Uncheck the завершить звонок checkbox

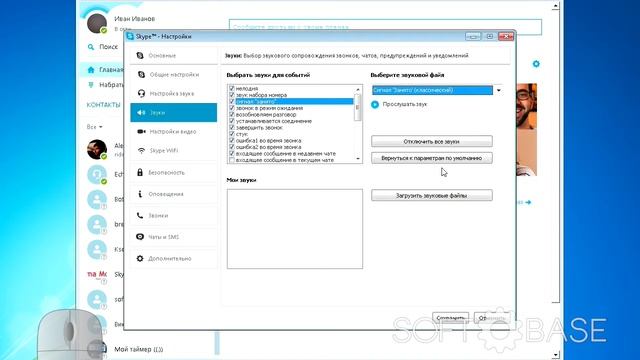pyautogui.click(x=232, y=127)
